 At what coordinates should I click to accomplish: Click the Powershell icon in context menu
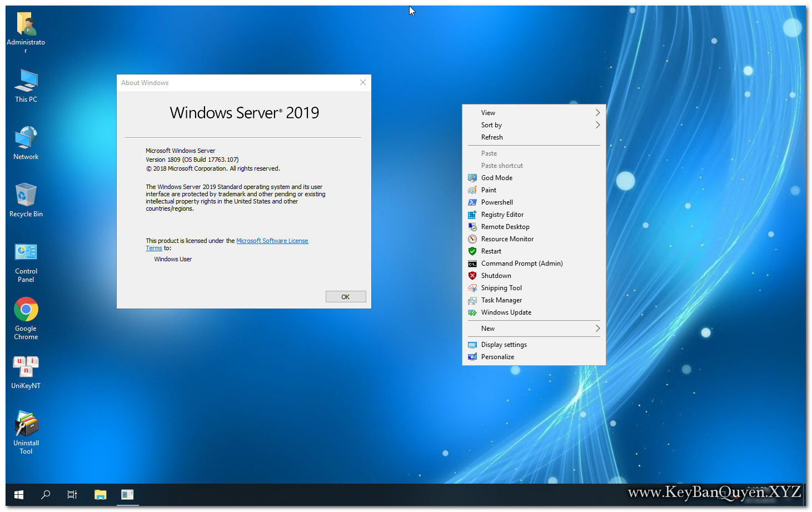coord(472,202)
